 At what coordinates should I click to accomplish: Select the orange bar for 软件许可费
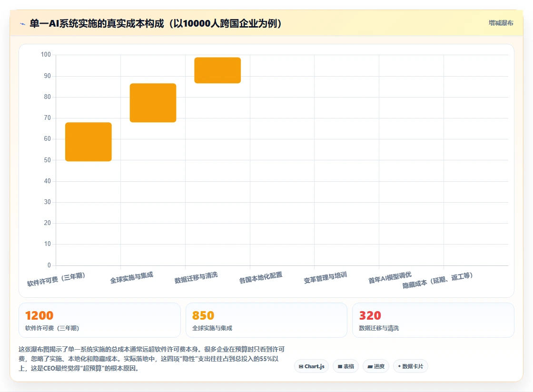[x=89, y=142]
